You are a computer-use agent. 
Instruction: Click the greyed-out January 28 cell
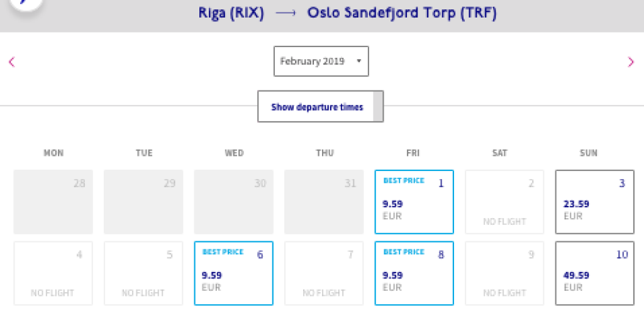click(x=53, y=201)
